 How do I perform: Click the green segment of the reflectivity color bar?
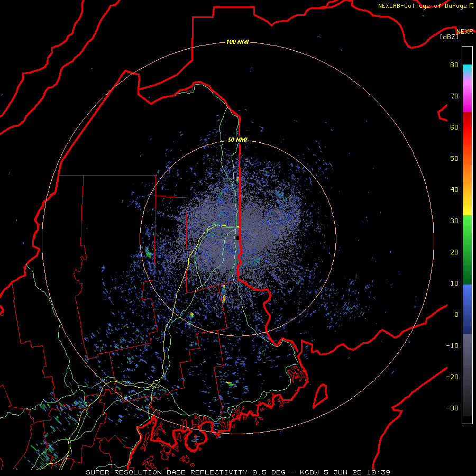point(467,250)
